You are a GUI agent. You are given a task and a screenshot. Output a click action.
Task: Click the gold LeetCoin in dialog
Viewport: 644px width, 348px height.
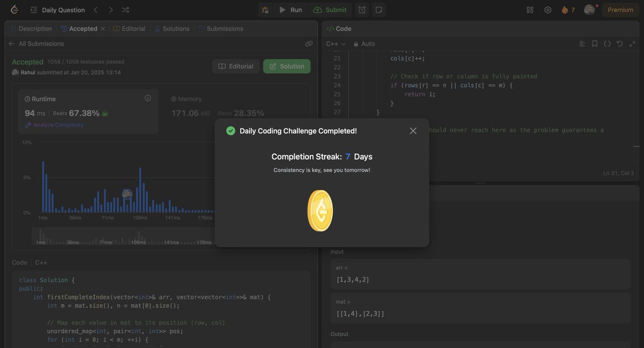(320, 211)
